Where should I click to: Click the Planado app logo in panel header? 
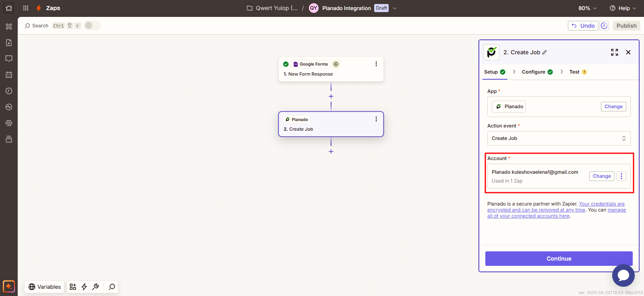click(491, 52)
